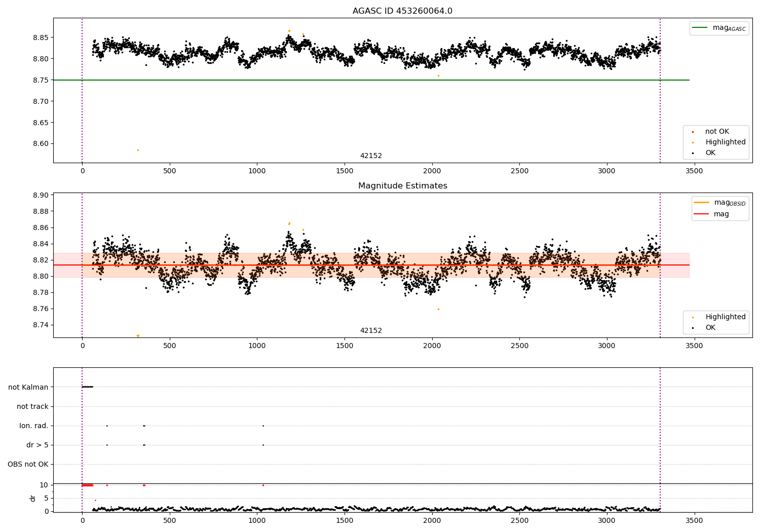
Task: Click the 10 tick on the dr axis
Action: (x=45, y=485)
